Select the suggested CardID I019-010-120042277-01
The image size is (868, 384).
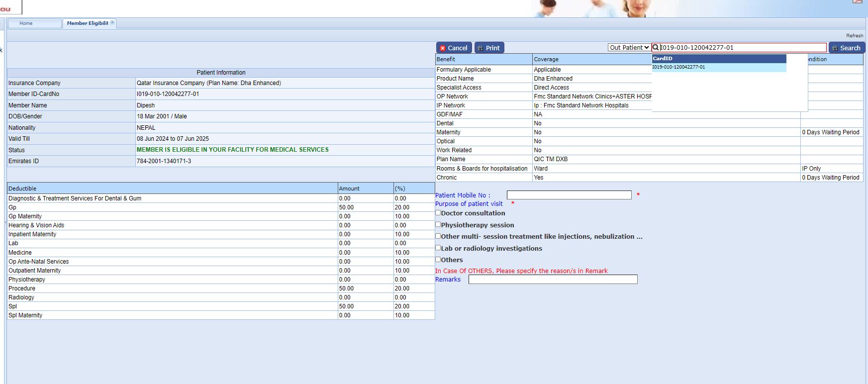(678, 67)
